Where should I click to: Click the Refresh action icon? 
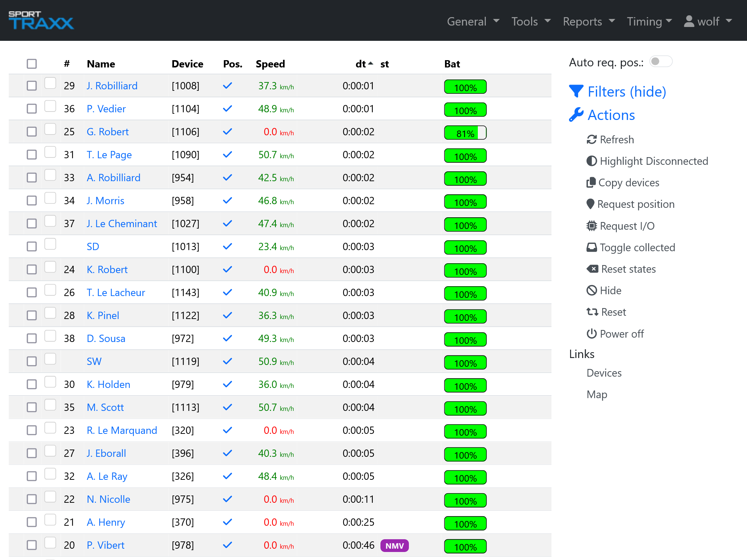(x=592, y=140)
